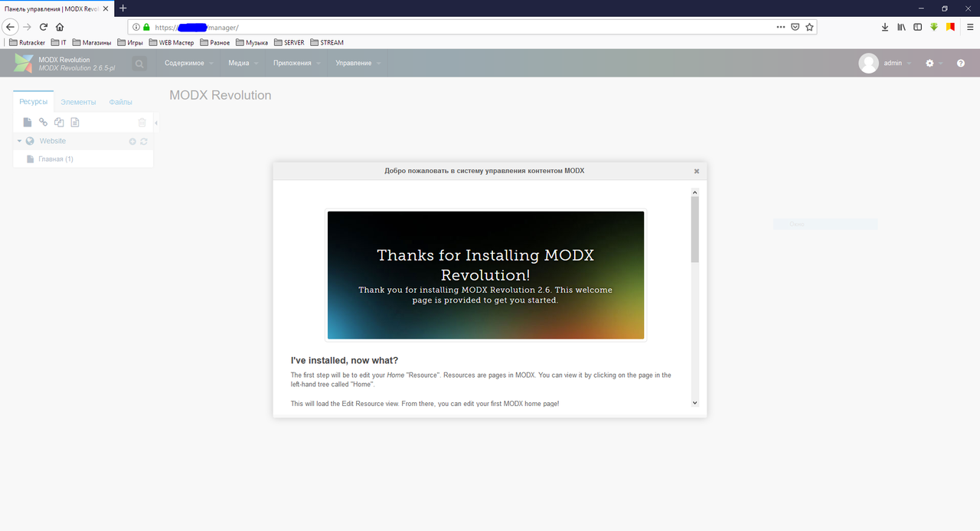This screenshot has height=531, width=980.
Task: Open the WEB Мастер bookmarks folder
Action: 171,43
